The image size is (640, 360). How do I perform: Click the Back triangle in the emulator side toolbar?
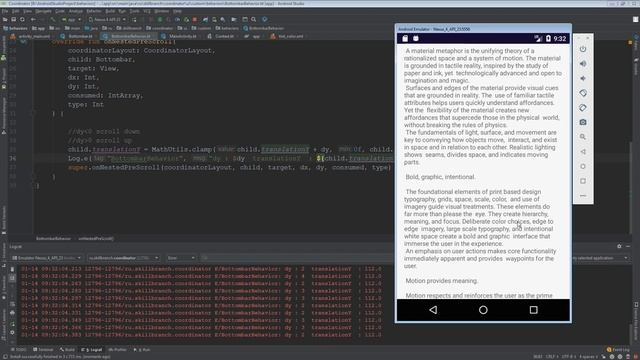pyautogui.click(x=583, y=151)
